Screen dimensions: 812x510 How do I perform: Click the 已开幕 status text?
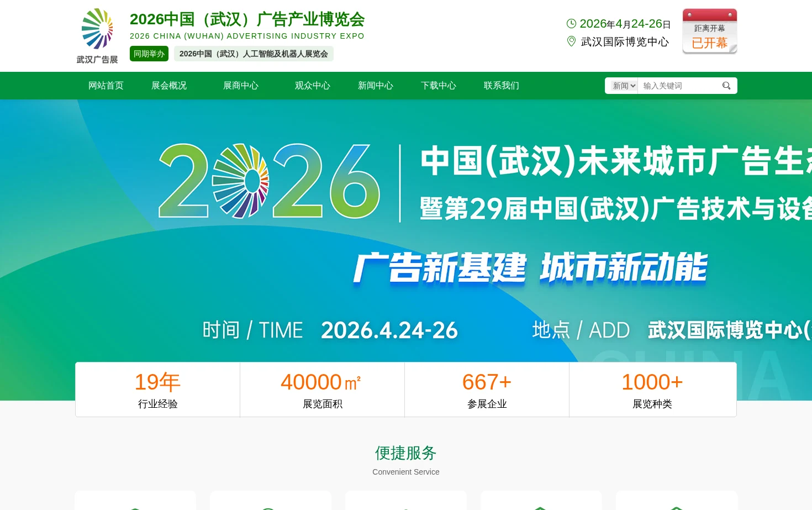point(710,43)
